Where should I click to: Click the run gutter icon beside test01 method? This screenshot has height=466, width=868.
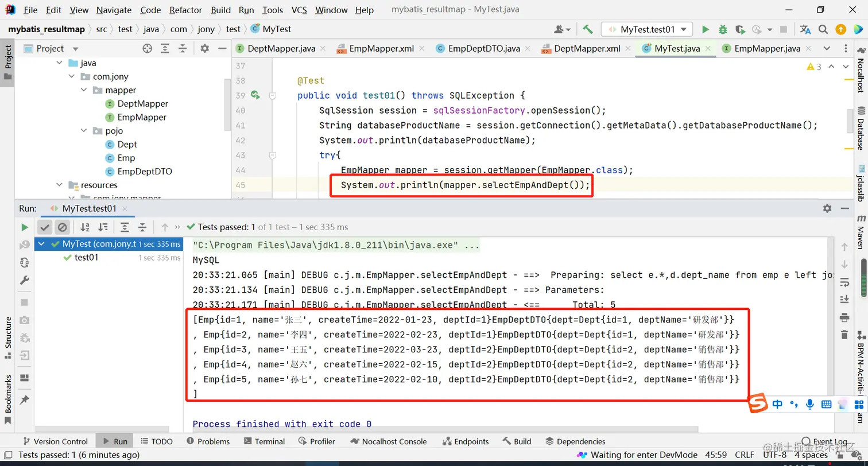[255, 95]
